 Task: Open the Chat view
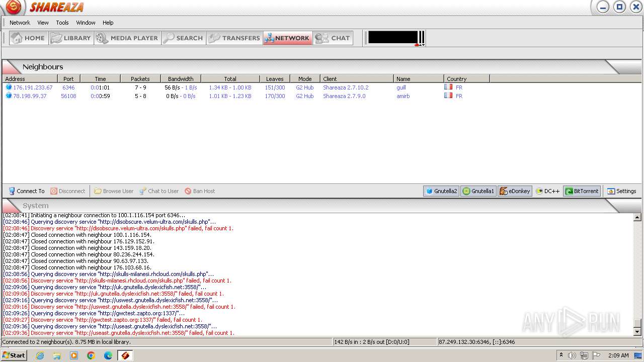point(333,38)
